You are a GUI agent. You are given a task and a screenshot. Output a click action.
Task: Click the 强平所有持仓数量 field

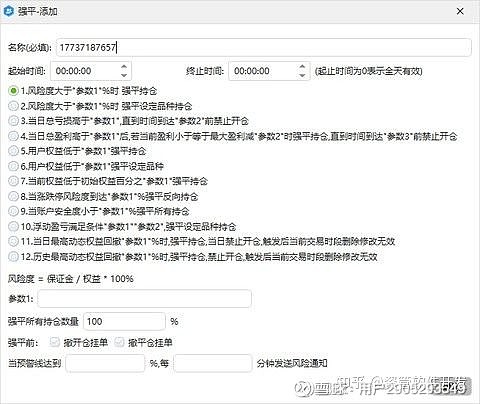(124, 321)
